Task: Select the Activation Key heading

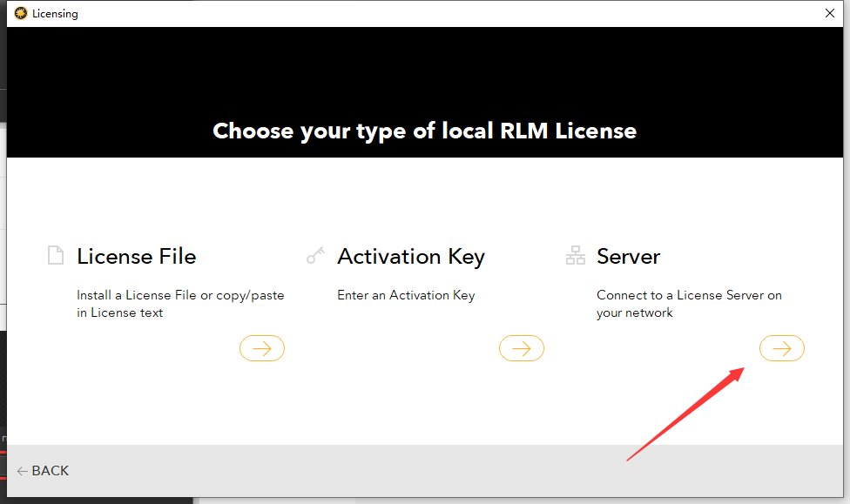Action: pos(411,257)
